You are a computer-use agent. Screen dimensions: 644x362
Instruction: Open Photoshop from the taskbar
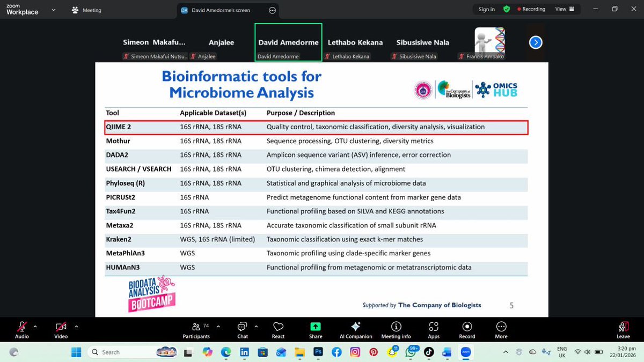pyautogui.click(x=318, y=352)
